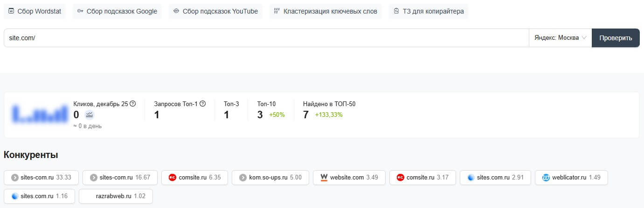Open the Сбор Wordstat tool
The height and width of the screenshot is (208, 644).
[35, 11]
